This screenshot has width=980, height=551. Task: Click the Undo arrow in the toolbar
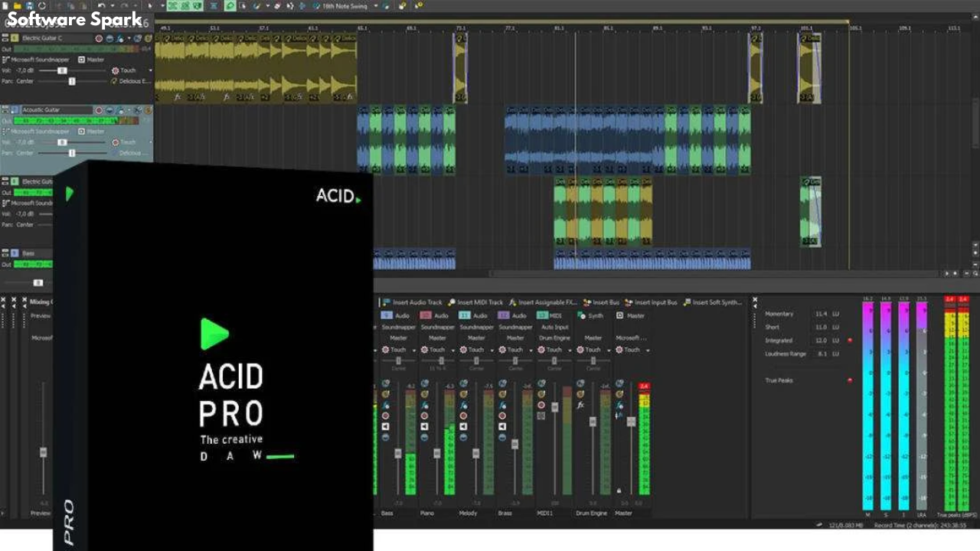(101, 5)
